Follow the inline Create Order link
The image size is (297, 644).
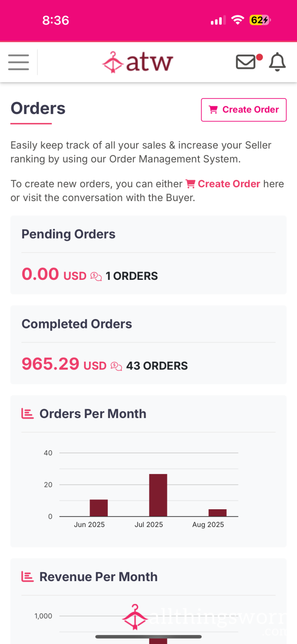(x=223, y=184)
